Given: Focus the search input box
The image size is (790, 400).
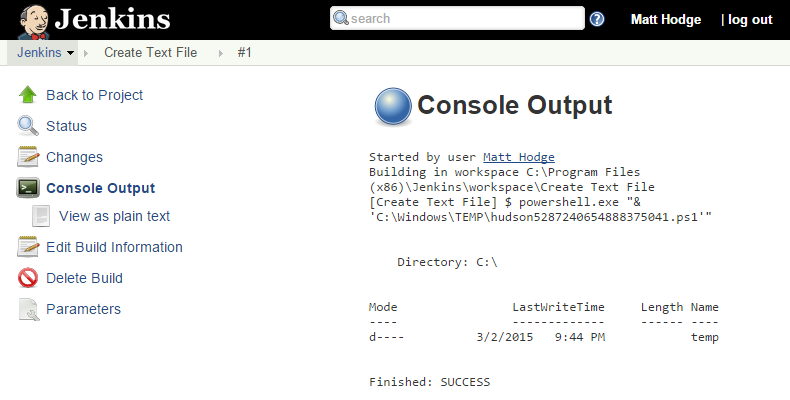Looking at the screenshot, I should pos(463,19).
